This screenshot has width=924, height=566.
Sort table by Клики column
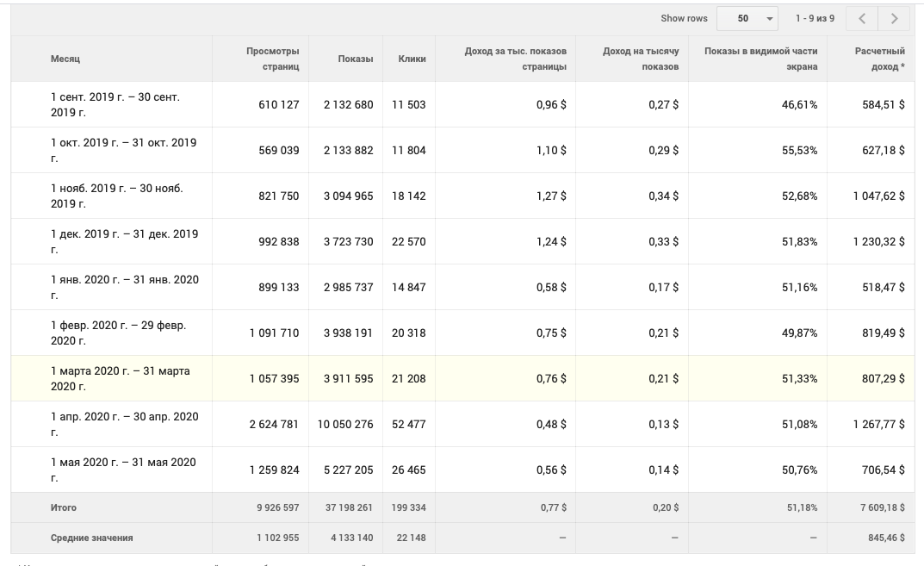click(x=412, y=59)
